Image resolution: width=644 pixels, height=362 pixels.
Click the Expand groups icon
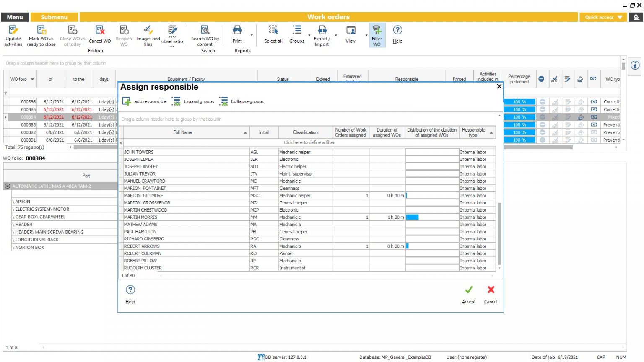coord(177,101)
